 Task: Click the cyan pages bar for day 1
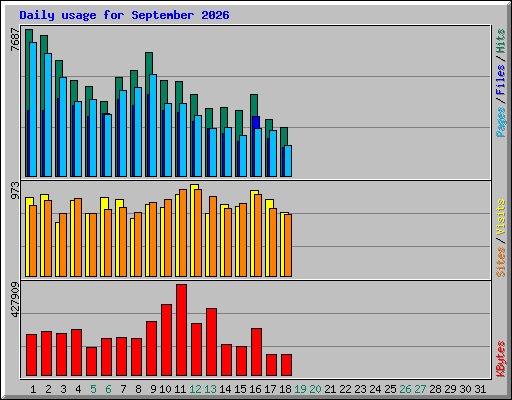click(33, 109)
